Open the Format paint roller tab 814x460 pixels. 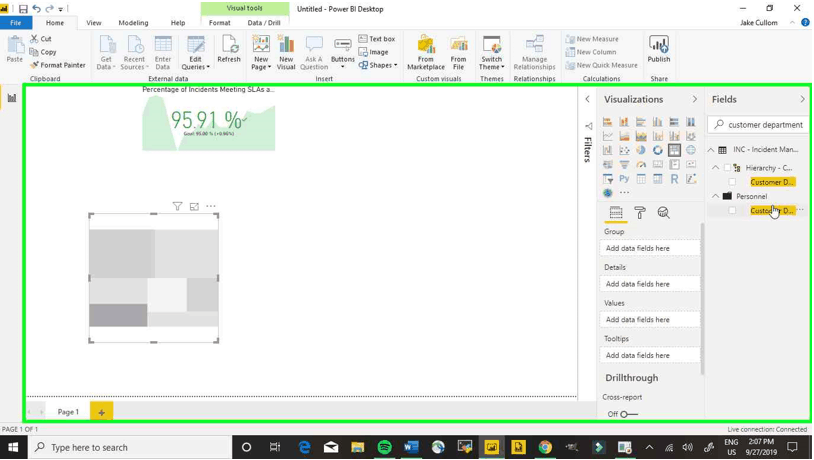pos(640,212)
